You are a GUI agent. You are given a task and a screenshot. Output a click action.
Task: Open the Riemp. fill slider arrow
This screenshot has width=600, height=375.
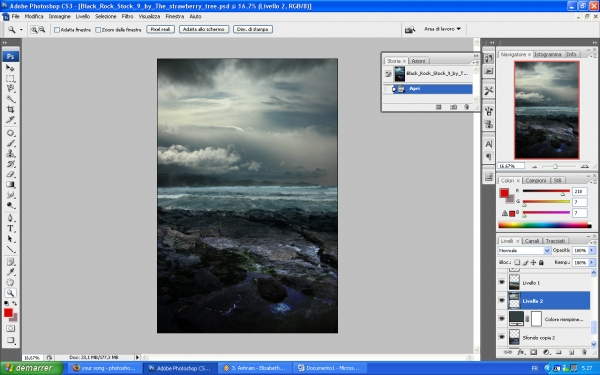pos(592,262)
